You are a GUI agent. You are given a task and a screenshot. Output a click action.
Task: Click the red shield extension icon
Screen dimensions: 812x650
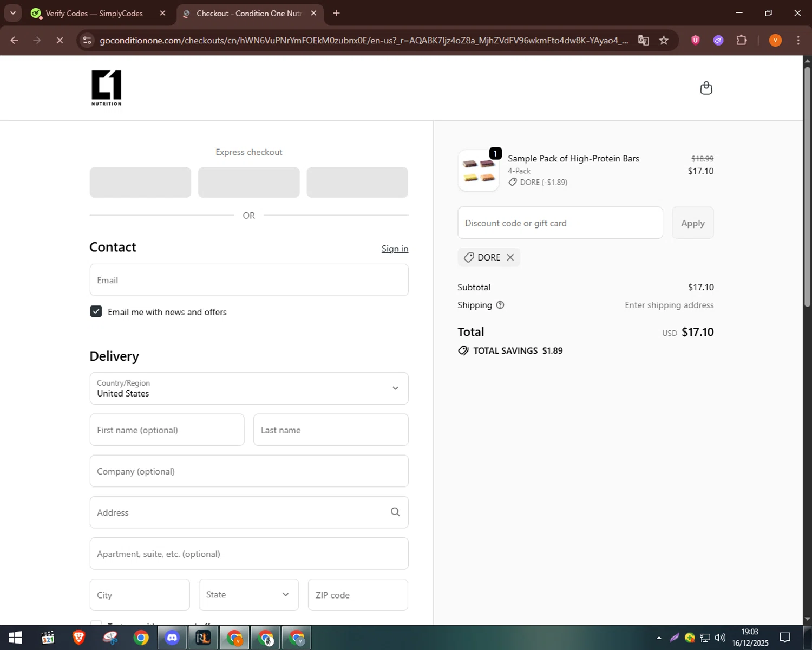tap(696, 40)
